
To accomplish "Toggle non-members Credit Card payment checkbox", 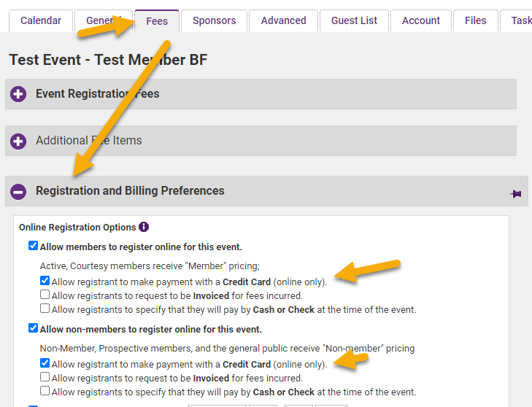I will (45, 363).
